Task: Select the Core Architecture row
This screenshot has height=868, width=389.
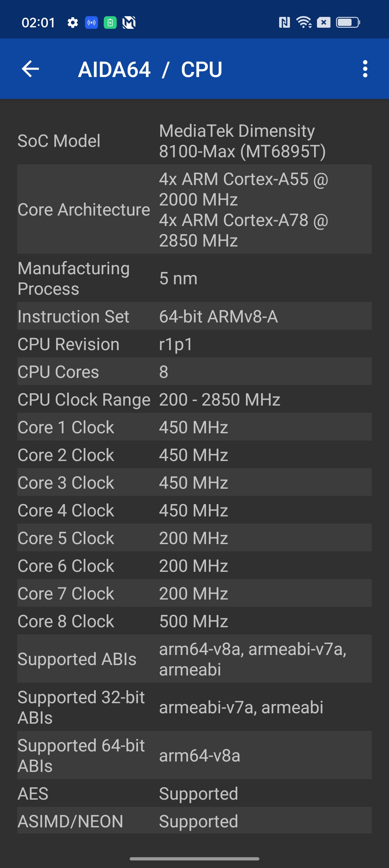Action: point(194,209)
